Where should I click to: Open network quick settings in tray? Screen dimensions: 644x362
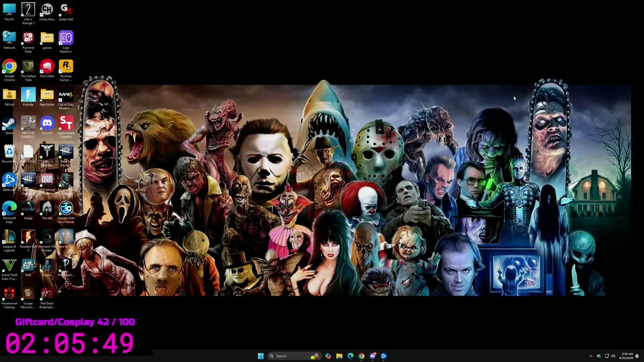point(607,356)
